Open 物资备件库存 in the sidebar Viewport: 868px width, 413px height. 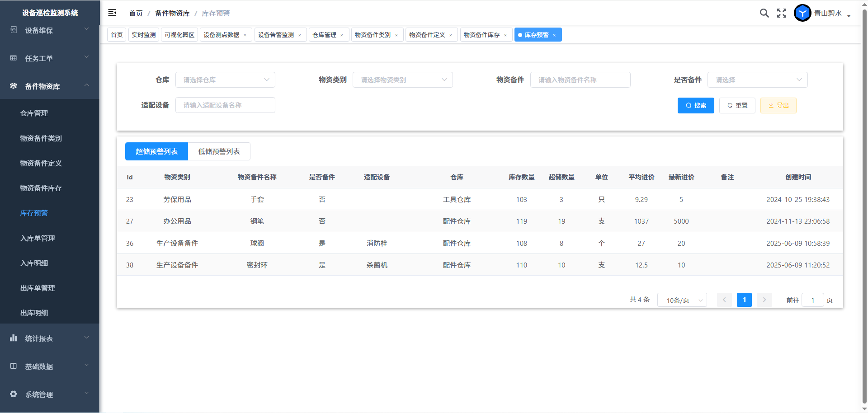tap(41, 188)
